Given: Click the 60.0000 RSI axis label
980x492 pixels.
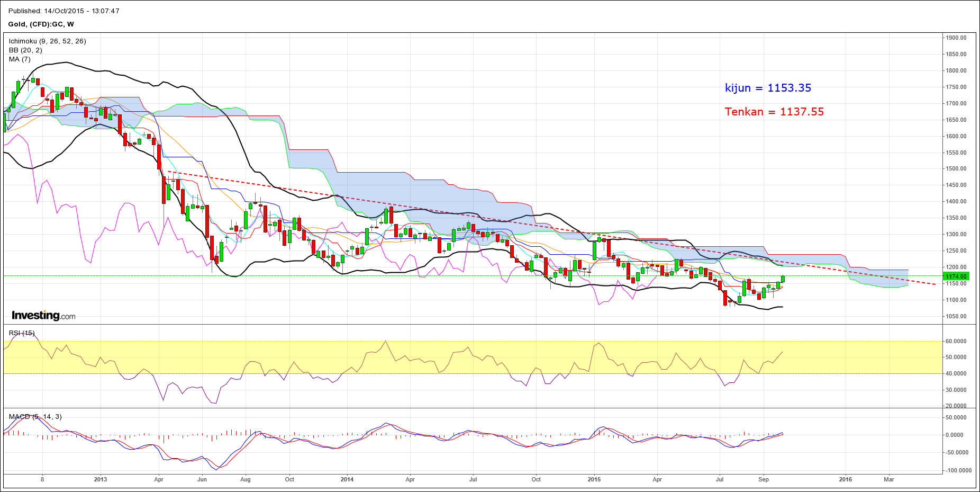Looking at the screenshot, I should point(956,341).
